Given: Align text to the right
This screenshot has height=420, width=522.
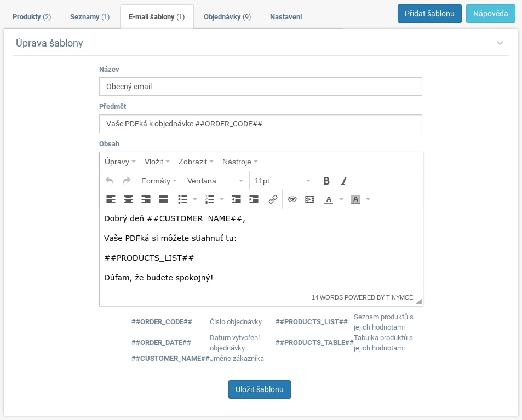Looking at the screenshot, I should point(146,199).
